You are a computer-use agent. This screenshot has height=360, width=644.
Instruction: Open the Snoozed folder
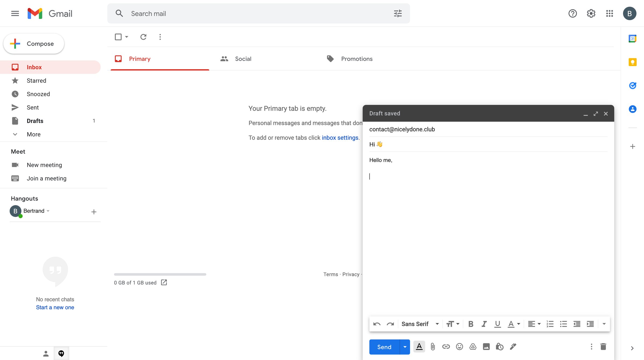38,94
